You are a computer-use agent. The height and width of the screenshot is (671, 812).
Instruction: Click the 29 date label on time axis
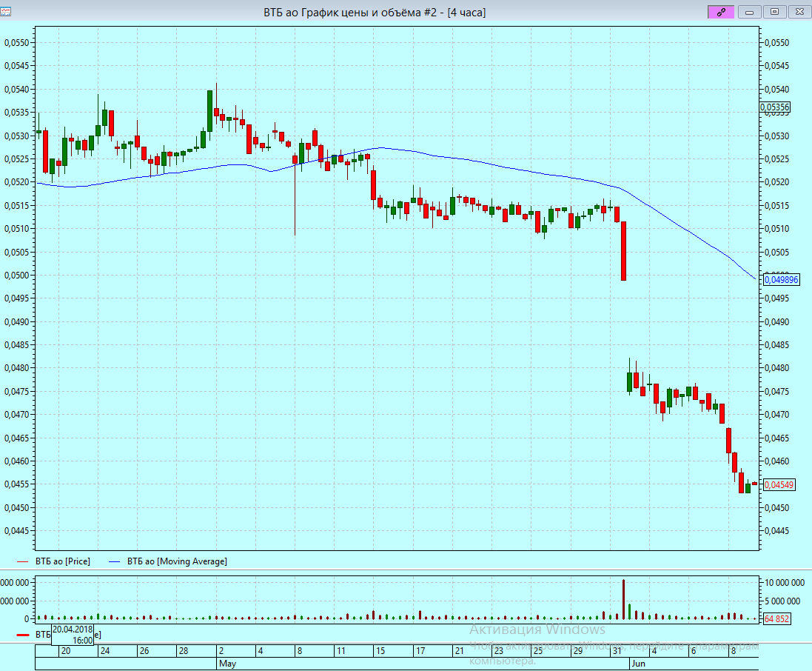[x=578, y=651]
